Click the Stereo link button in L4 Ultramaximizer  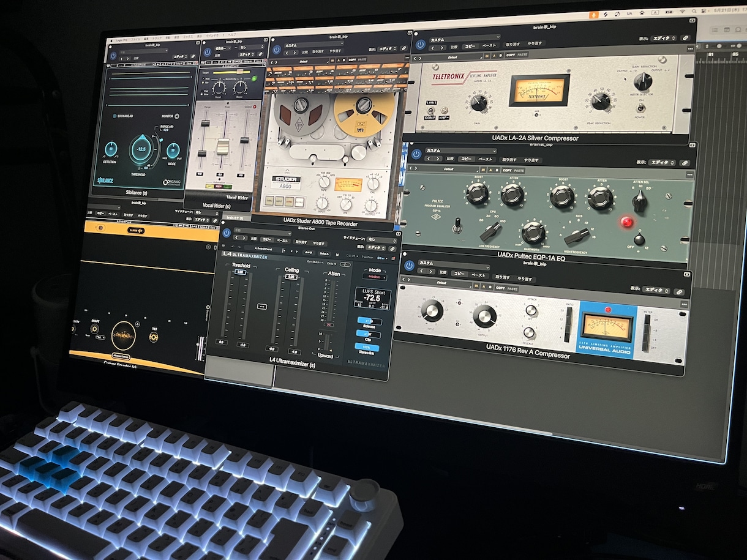pos(366,347)
